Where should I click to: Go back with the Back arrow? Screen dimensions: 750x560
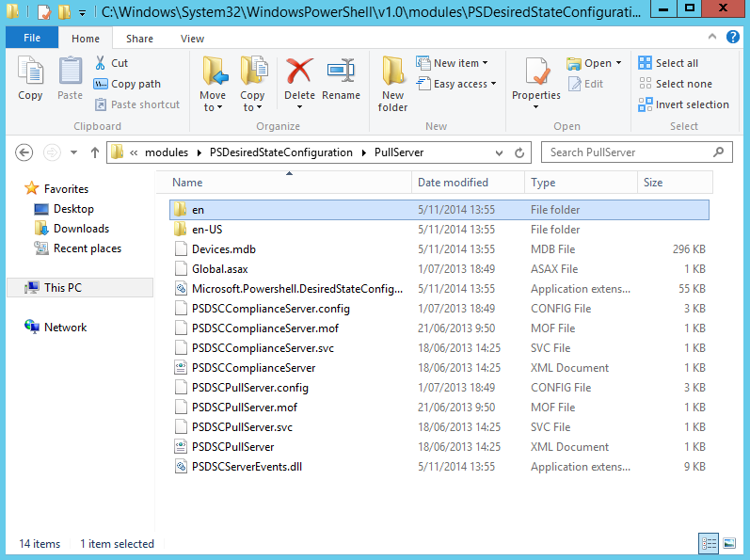pyautogui.click(x=24, y=152)
